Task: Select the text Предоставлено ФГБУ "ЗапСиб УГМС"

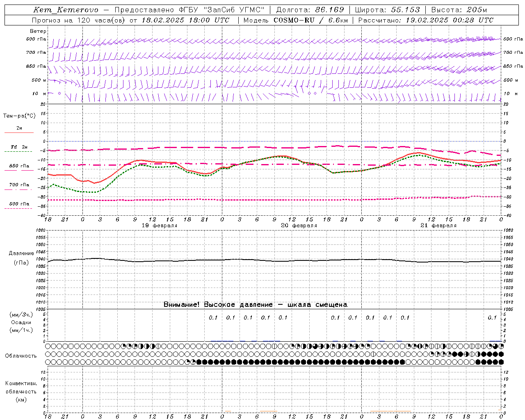Action: 190,10
